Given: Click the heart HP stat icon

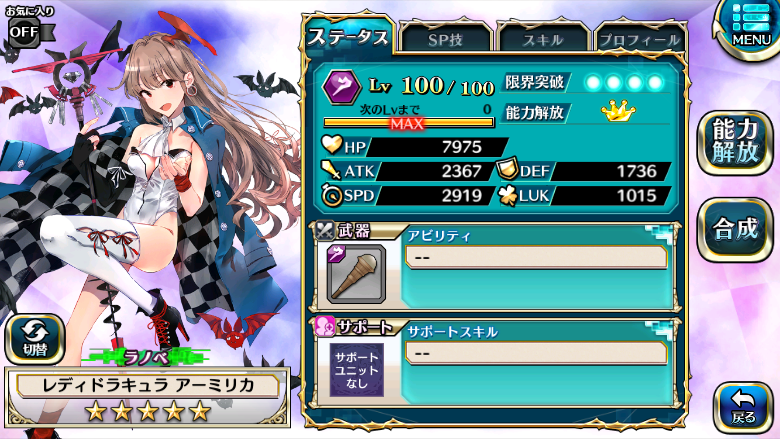Looking at the screenshot, I should pos(331,145).
